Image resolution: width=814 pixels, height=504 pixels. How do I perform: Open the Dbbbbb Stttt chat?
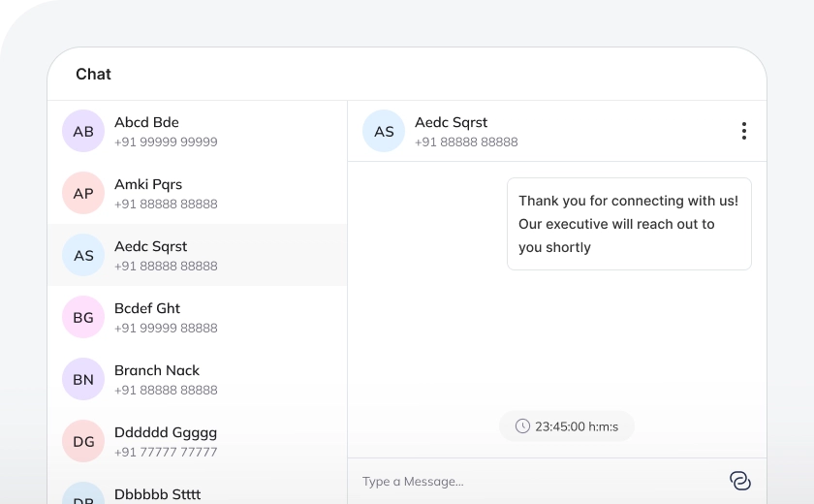pyautogui.click(x=158, y=493)
